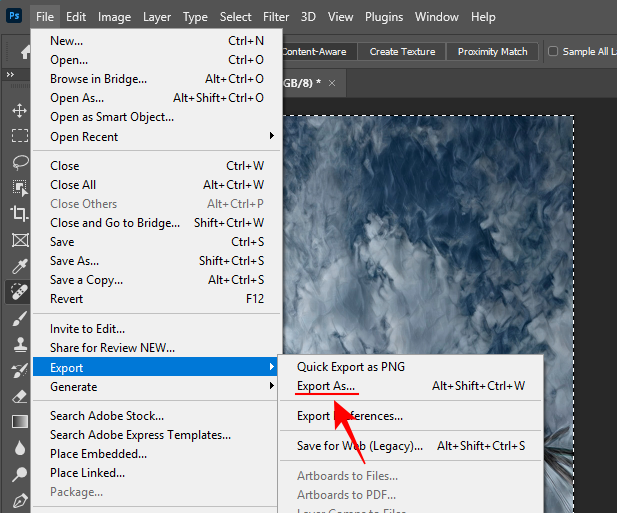Click the Photoshop Ps logo icon
Image resolution: width=617 pixels, height=513 pixels.
[x=14, y=16]
